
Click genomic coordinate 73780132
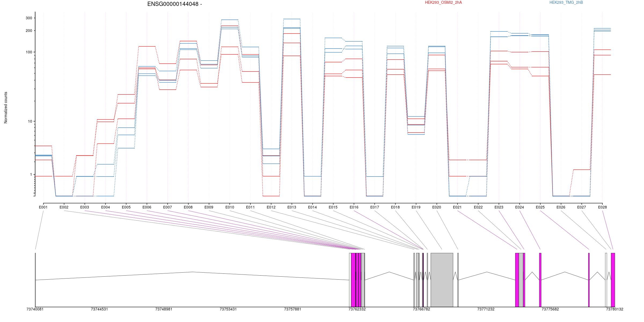(x=614, y=309)
